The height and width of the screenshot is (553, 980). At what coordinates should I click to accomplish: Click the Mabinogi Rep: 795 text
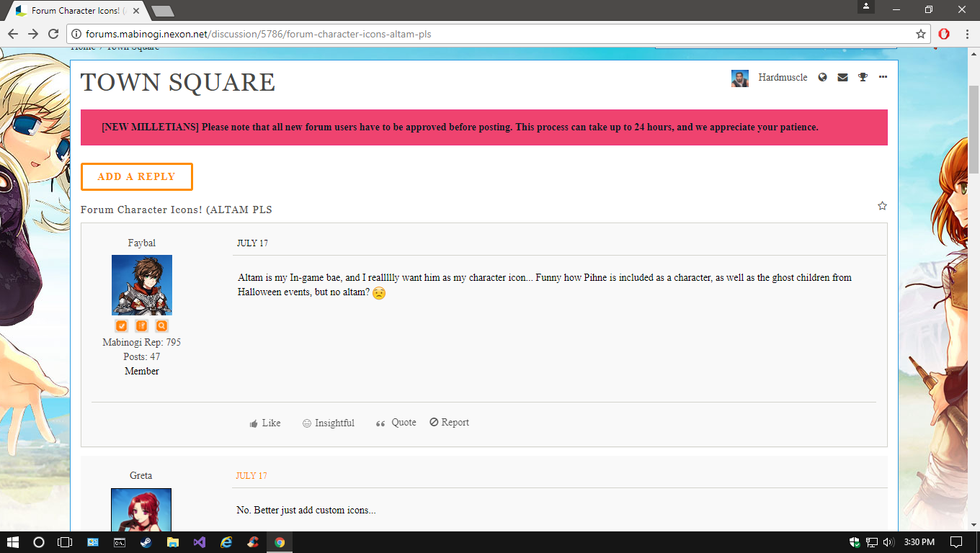(x=142, y=343)
